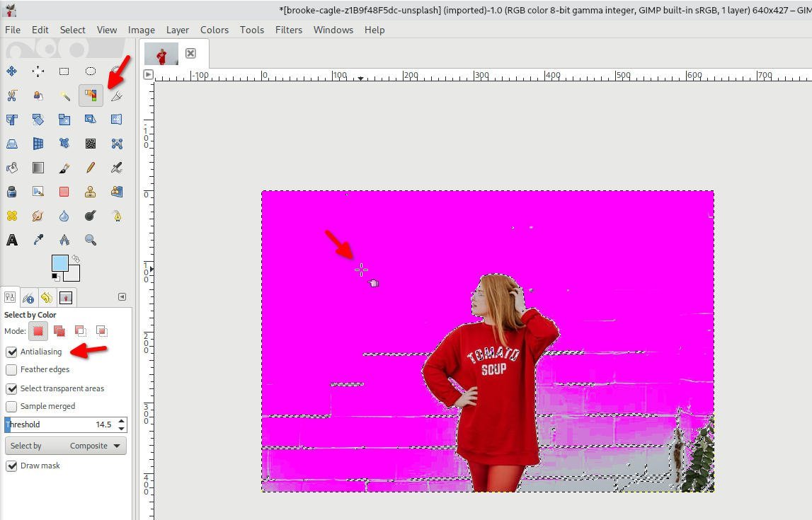Disable the Antialiasing option
The height and width of the screenshot is (520, 812).
[x=11, y=352]
